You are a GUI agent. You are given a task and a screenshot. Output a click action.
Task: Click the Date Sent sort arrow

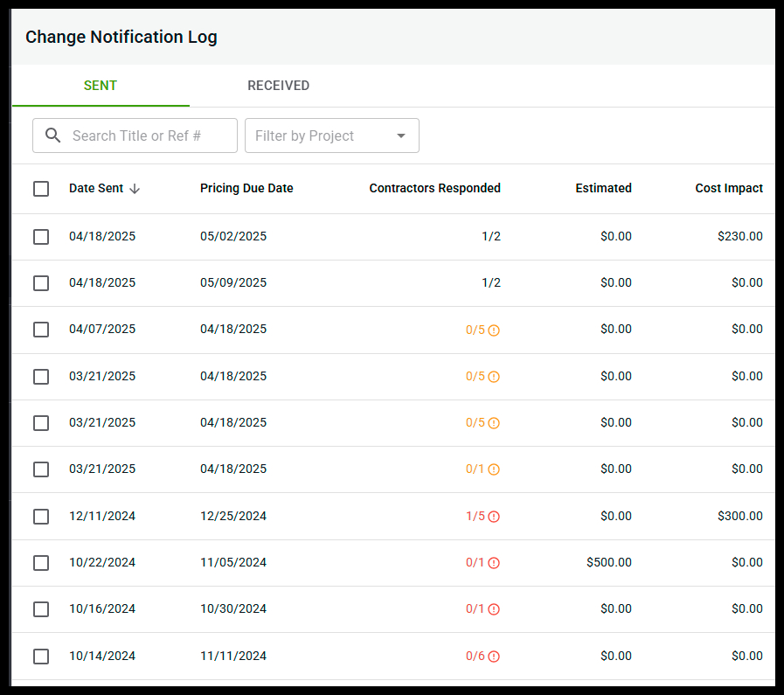pyautogui.click(x=135, y=189)
